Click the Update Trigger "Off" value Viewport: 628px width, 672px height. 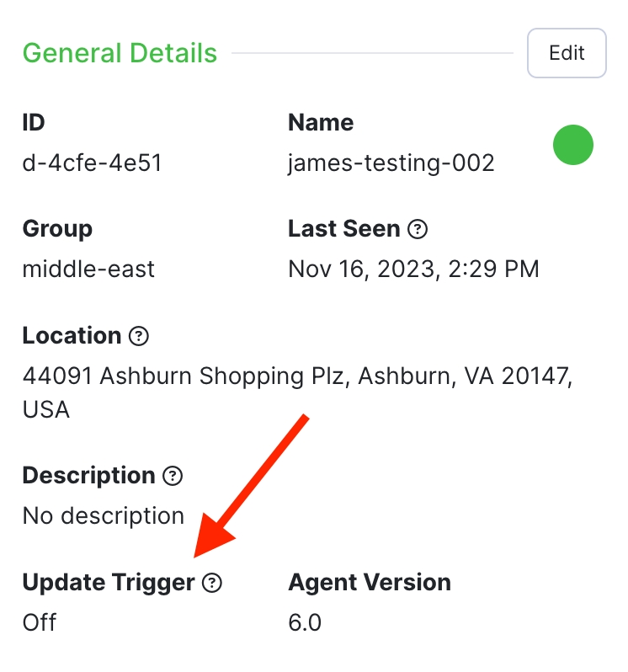40,622
